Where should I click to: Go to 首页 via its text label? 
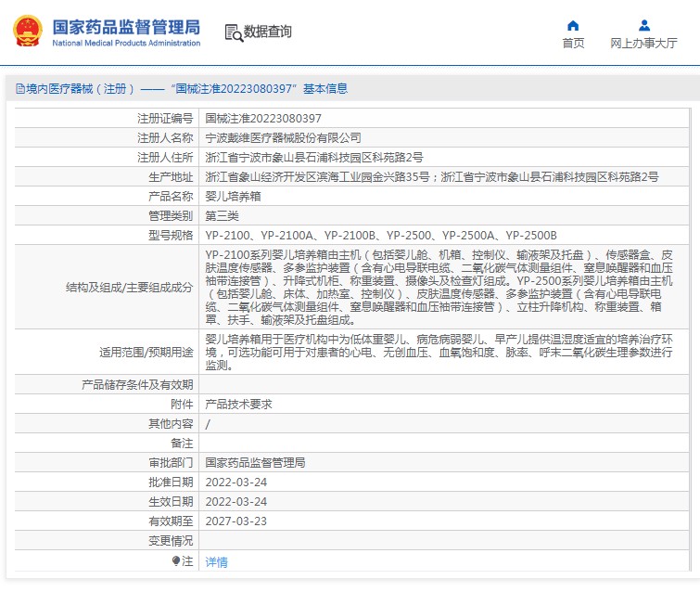pos(573,43)
